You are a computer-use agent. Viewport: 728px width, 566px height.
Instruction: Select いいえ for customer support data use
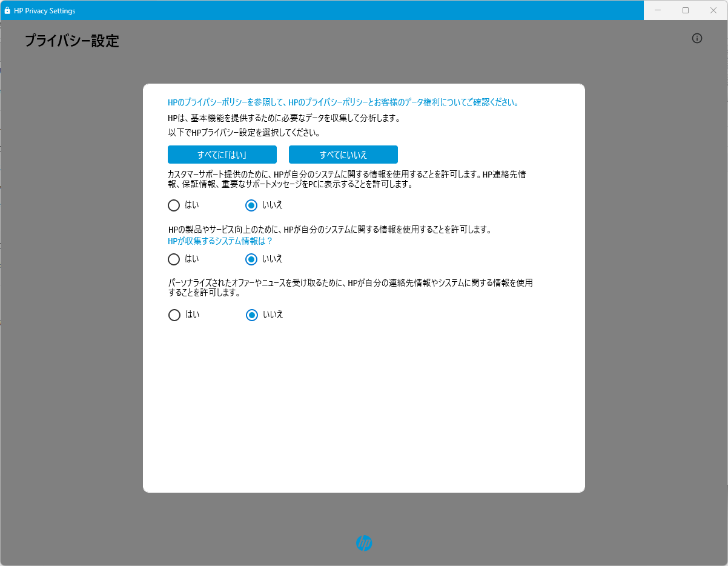point(251,205)
